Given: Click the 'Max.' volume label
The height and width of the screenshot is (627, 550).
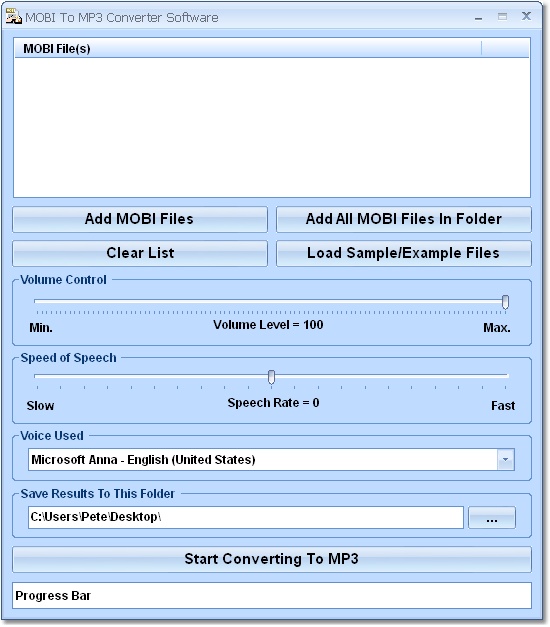Looking at the screenshot, I should (497, 328).
